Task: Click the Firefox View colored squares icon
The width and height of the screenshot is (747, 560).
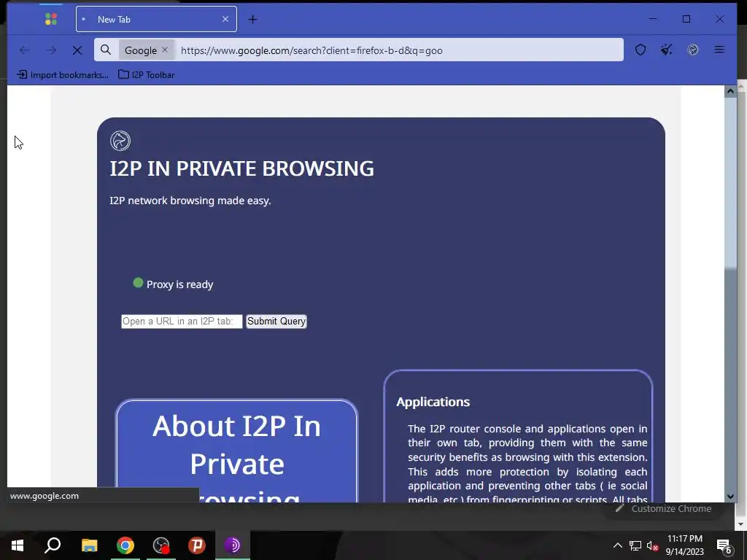Action: point(51,19)
